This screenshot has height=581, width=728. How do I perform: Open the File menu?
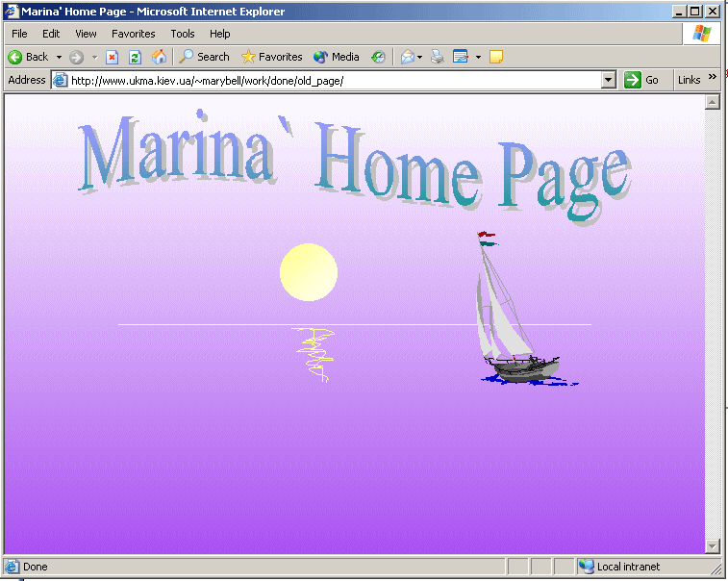click(x=19, y=34)
